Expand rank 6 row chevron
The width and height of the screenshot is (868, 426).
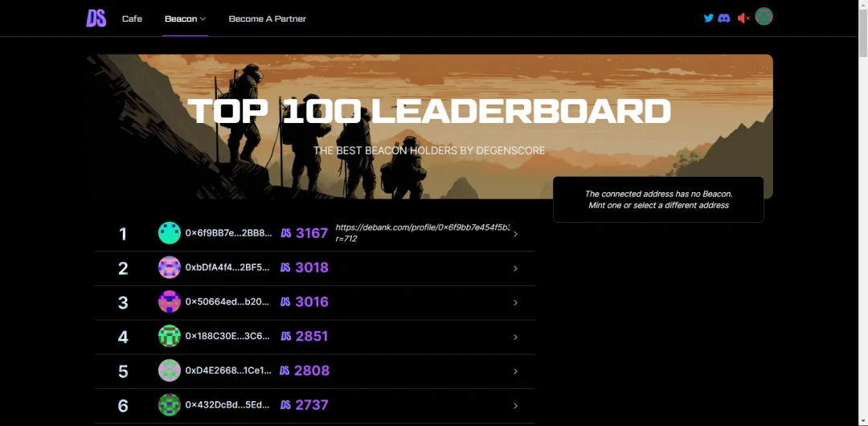(x=515, y=406)
